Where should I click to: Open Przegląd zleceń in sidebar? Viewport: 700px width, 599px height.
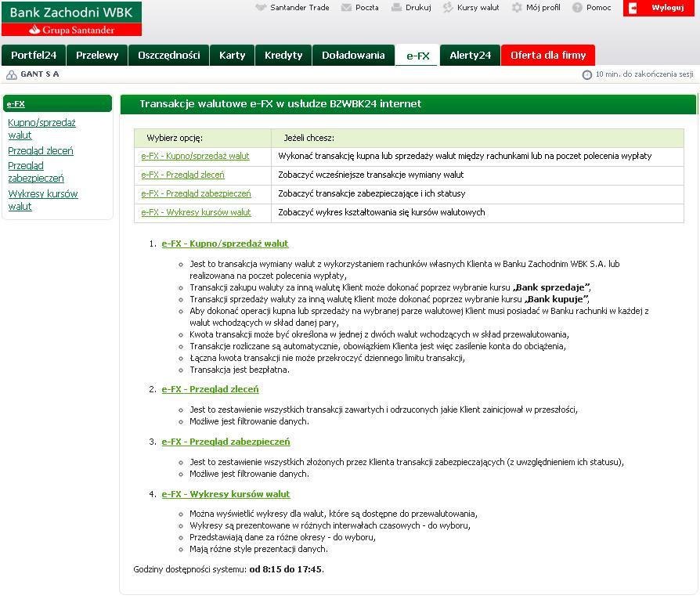click(41, 151)
